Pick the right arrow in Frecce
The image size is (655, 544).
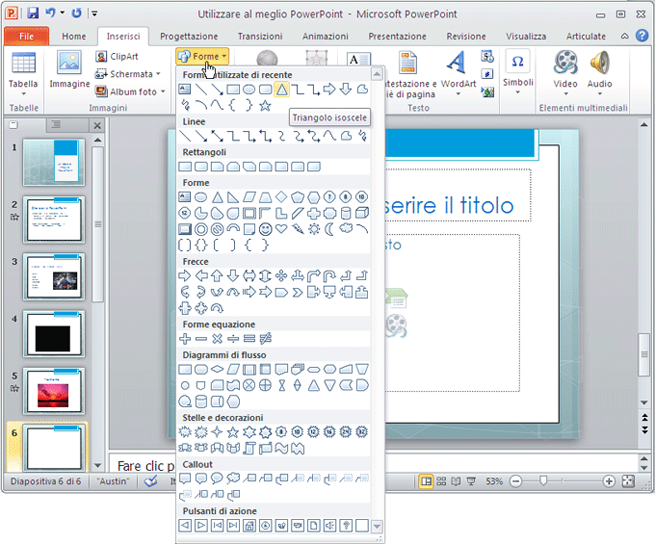pyautogui.click(x=185, y=276)
